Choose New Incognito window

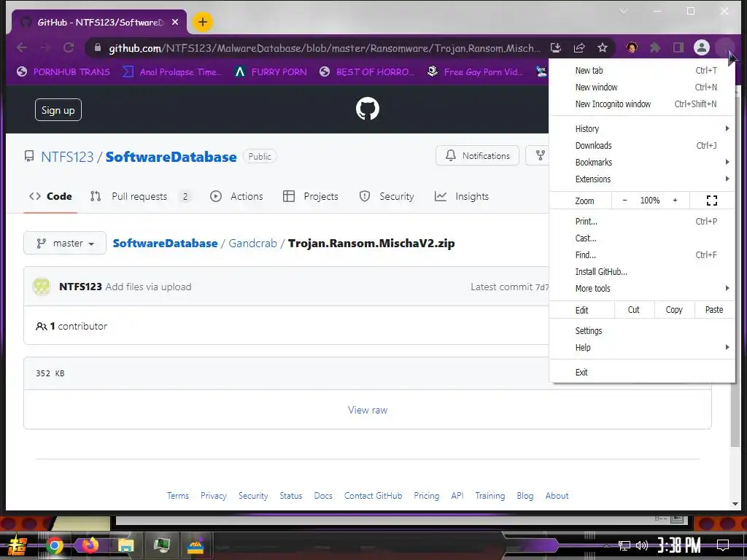(642, 104)
